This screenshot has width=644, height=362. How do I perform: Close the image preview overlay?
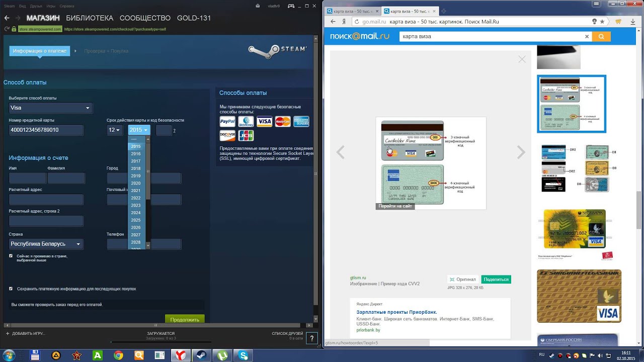[x=522, y=59]
